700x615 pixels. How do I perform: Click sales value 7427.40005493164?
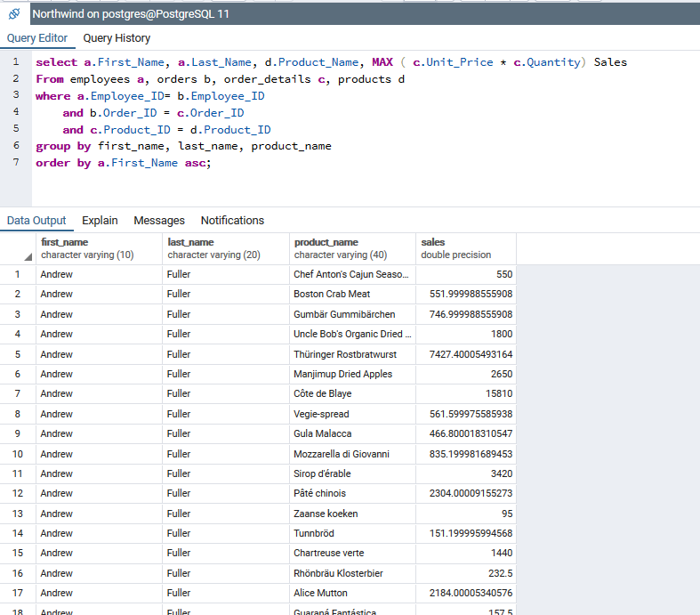pos(466,354)
